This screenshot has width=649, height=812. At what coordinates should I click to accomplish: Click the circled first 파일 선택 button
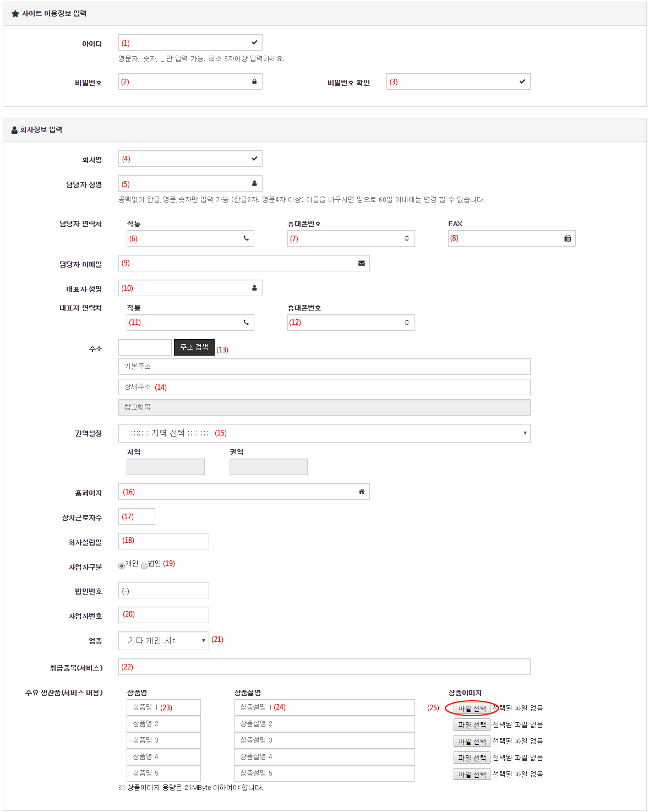472,709
